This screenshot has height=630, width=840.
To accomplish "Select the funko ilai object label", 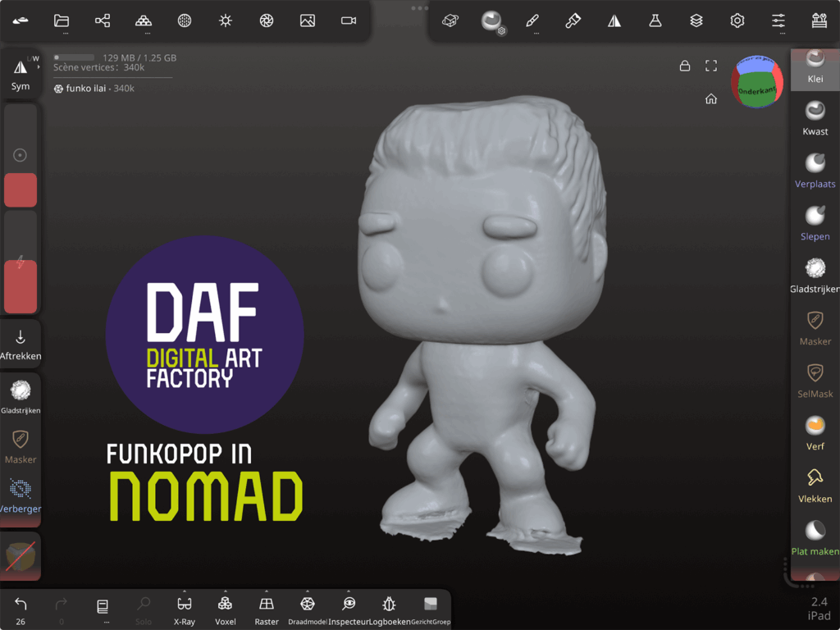I will [94, 89].
